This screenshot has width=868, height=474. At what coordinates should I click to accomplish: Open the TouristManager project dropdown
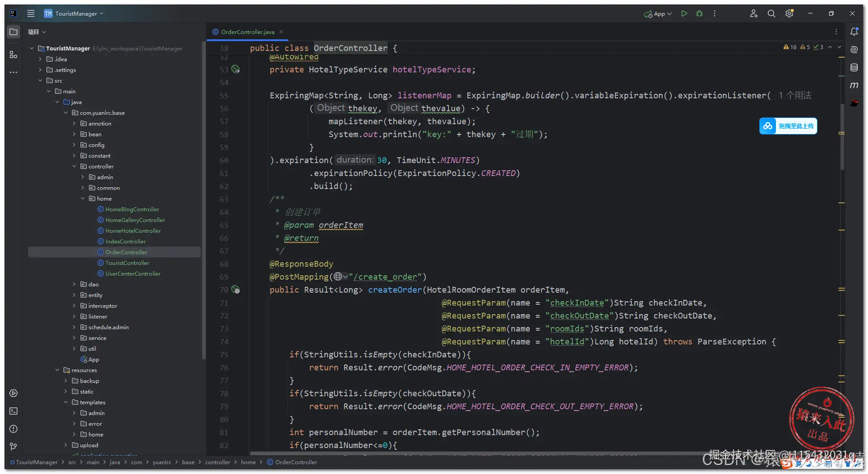click(74, 13)
